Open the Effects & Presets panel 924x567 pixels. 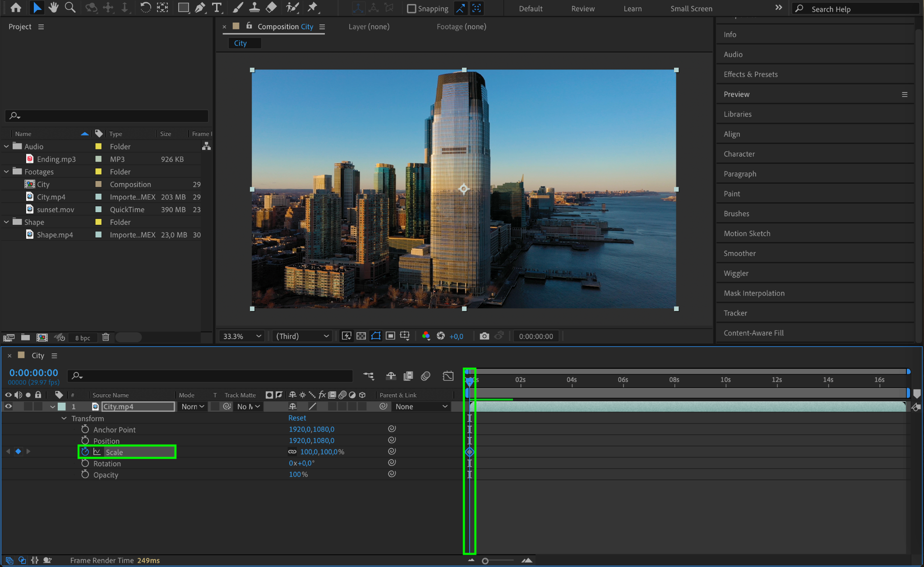point(750,74)
